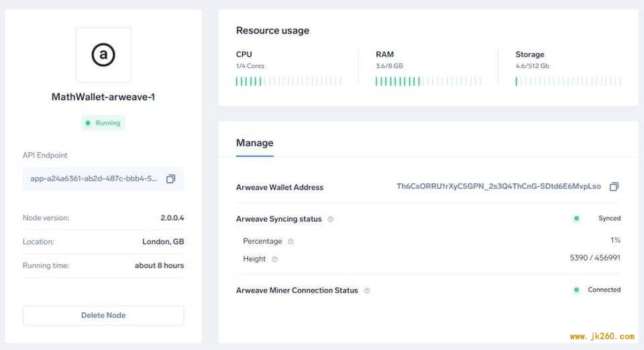The height and width of the screenshot is (350, 644).
Task: Click the MathWallet-arweave-1 node name
Action: [x=103, y=97]
